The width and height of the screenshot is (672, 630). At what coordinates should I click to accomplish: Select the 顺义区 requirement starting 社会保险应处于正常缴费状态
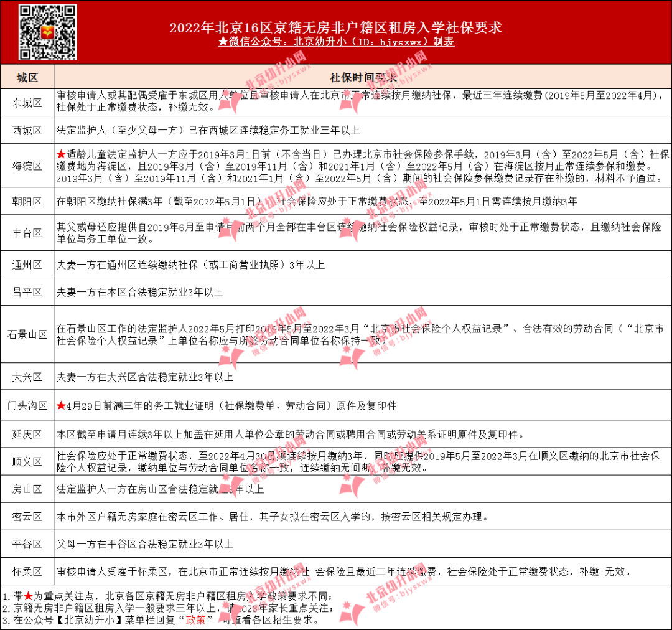358,461
